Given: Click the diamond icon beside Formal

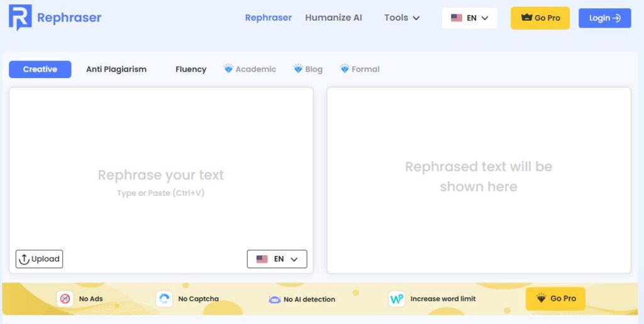Looking at the screenshot, I should tap(345, 69).
